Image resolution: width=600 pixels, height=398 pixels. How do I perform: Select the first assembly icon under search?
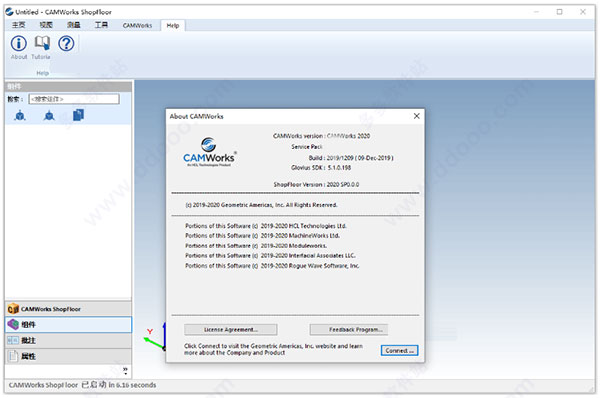(x=20, y=115)
